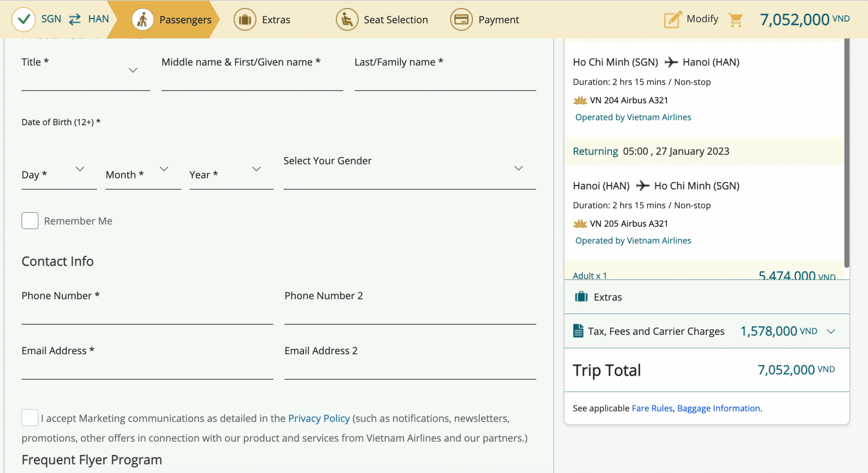868x473 pixels.
Task: Click the Contact Info heading
Action: [58, 261]
